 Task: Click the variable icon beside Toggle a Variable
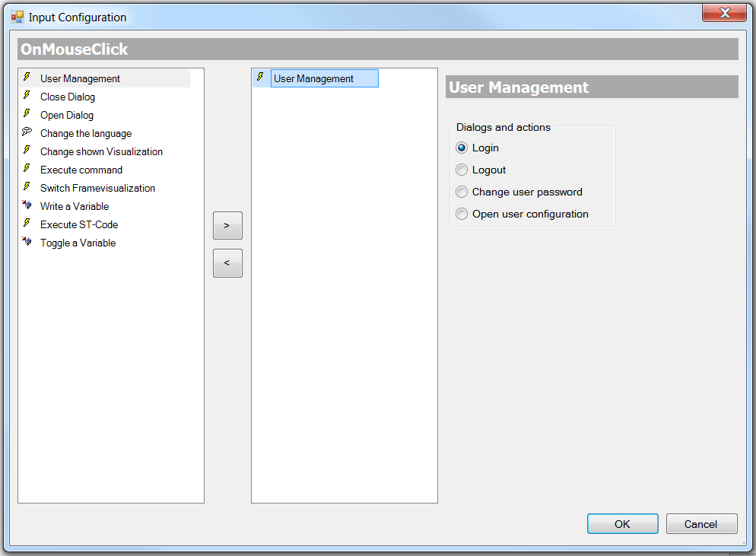pyautogui.click(x=27, y=242)
